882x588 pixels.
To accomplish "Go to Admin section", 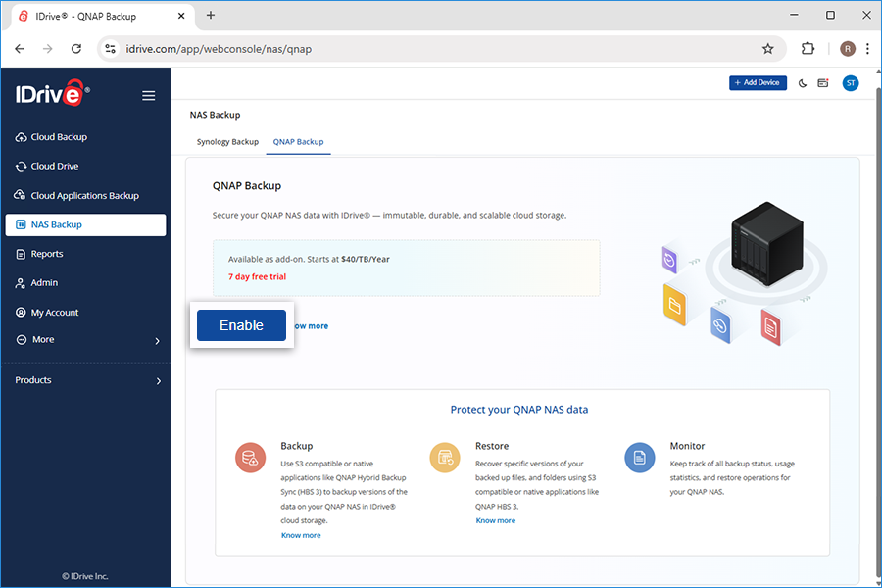I will (x=36, y=282).
